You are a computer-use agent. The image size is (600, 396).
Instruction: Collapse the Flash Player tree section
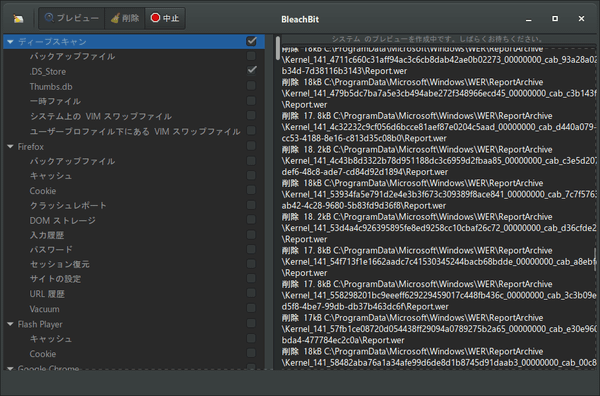10,324
